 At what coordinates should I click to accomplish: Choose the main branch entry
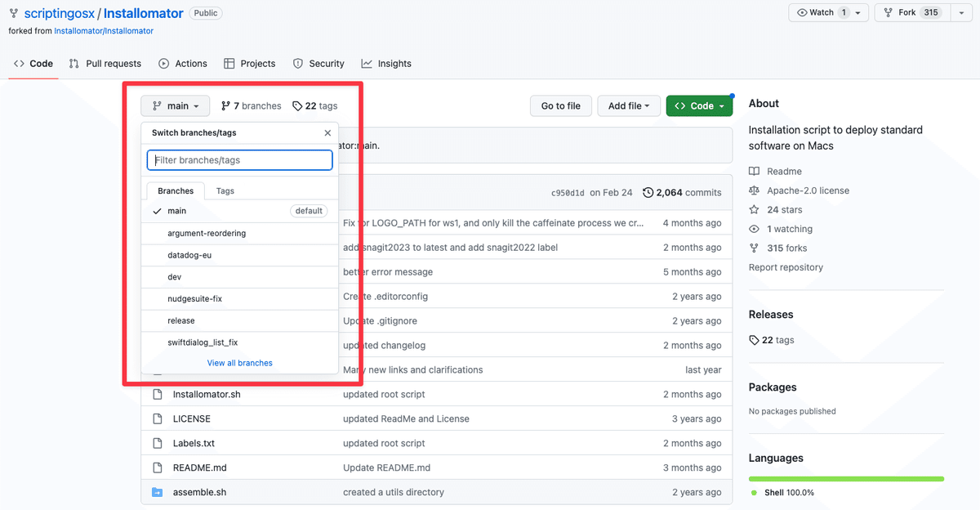pos(239,211)
